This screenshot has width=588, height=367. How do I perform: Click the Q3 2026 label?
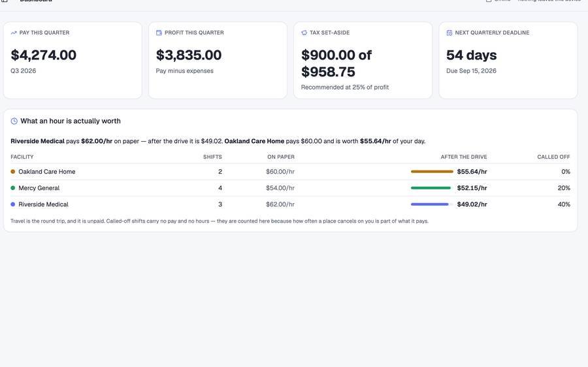point(24,71)
